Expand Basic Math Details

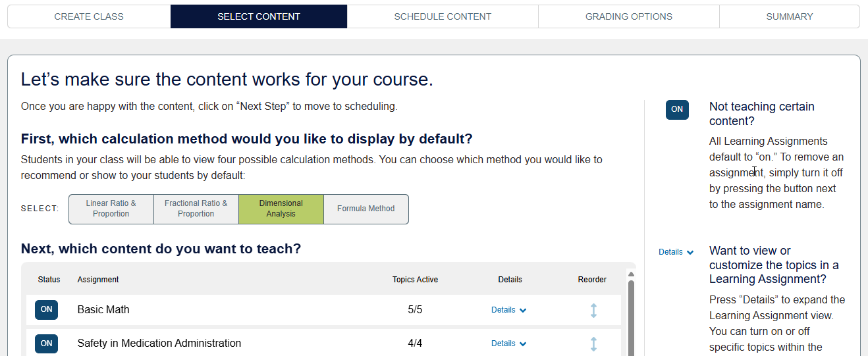(x=508, y=310)
